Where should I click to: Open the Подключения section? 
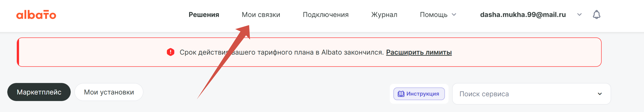pos(326,15)
